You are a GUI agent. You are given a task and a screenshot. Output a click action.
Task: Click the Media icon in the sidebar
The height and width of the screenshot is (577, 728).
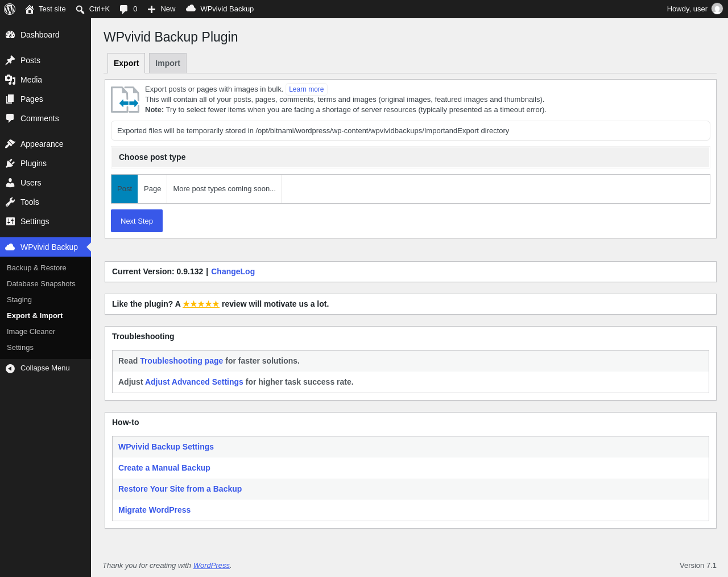click(10, 80)
